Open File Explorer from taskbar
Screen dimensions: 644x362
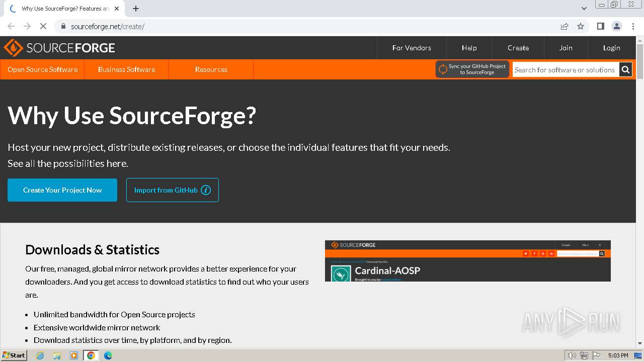(57, 355)
